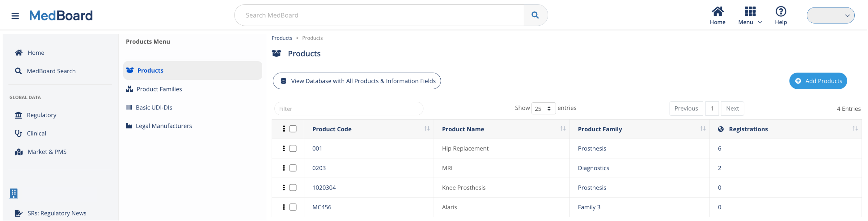Click the Basic UDI-DIs barcode icon

129,108
